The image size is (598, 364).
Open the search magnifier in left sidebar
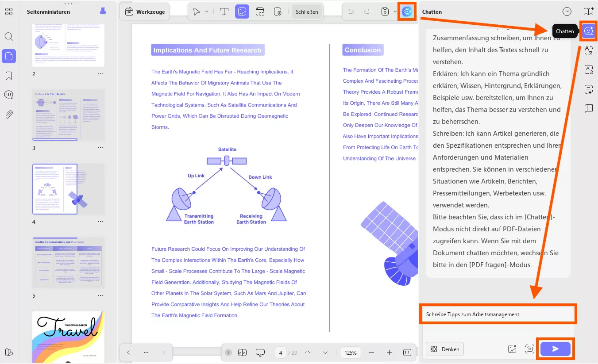click(x=9, y=36)
